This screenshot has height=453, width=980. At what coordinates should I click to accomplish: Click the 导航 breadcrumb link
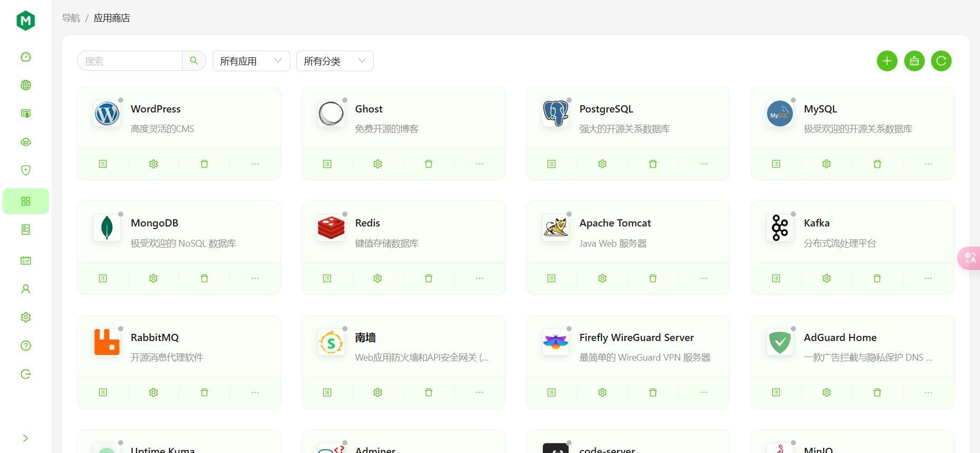71,18
